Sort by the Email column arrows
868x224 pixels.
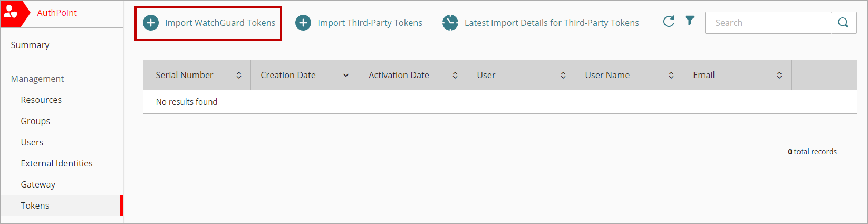[x=779, y=76]
